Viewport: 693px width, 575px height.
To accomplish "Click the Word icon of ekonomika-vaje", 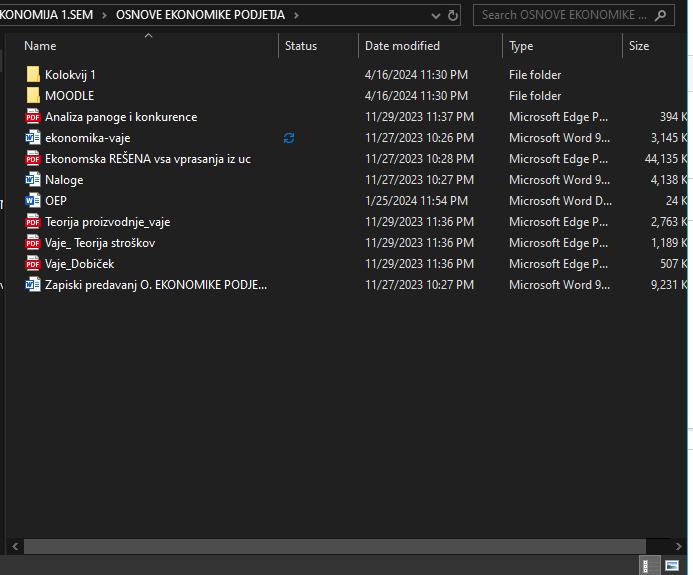I will pyautogui.click(x=33, y=138).
